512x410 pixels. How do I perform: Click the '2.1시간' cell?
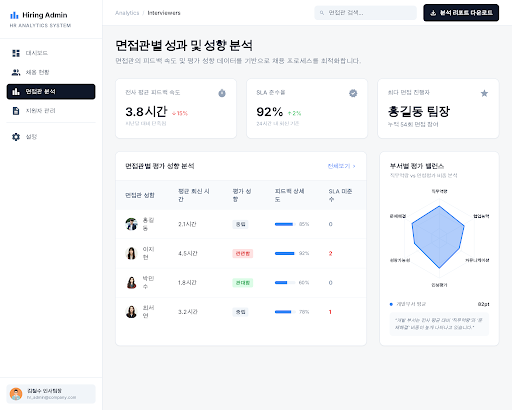tap(187, 224)
